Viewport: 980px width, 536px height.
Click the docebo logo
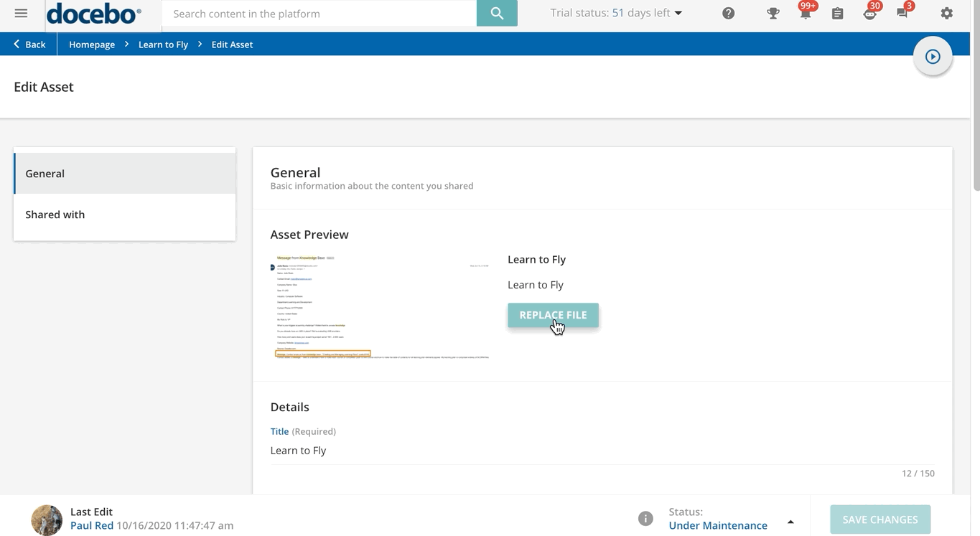click(x=94, y=13)
